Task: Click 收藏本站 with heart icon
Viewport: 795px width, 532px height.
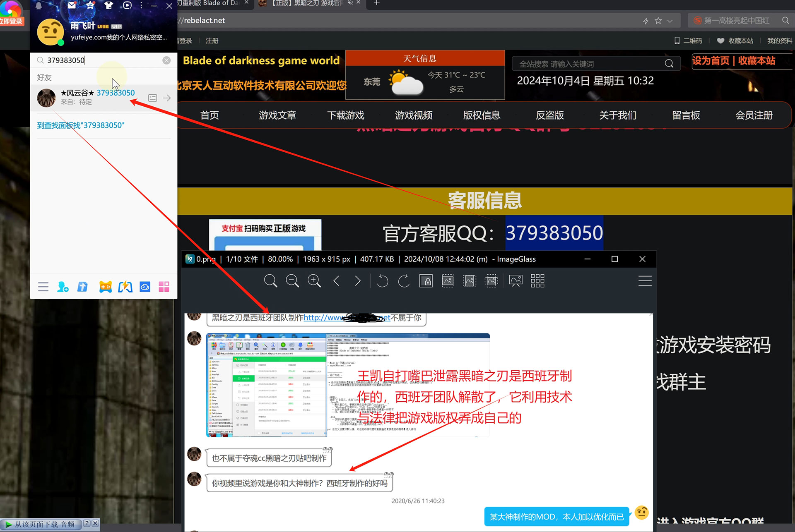Action: (x=735, y=41)
